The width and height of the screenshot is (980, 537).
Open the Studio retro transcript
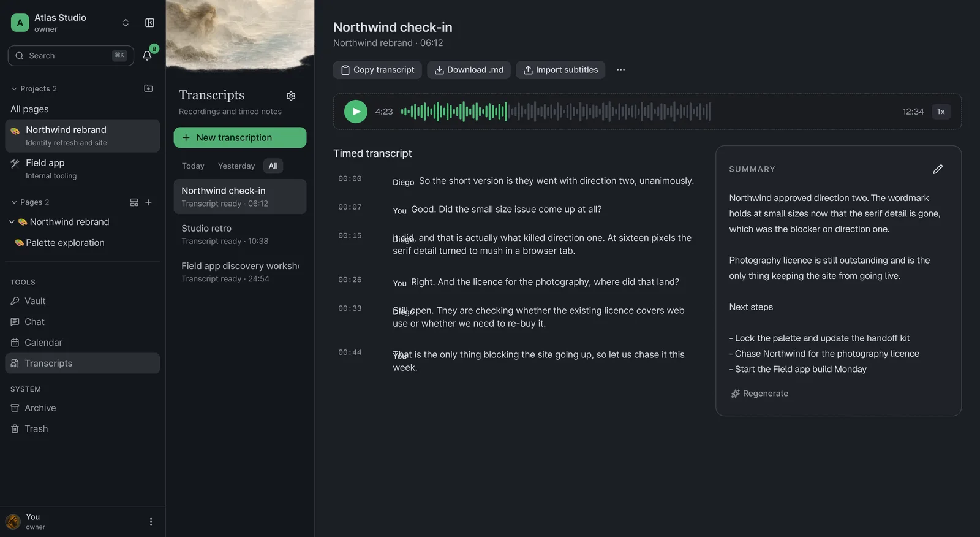[x=240, y=234]
